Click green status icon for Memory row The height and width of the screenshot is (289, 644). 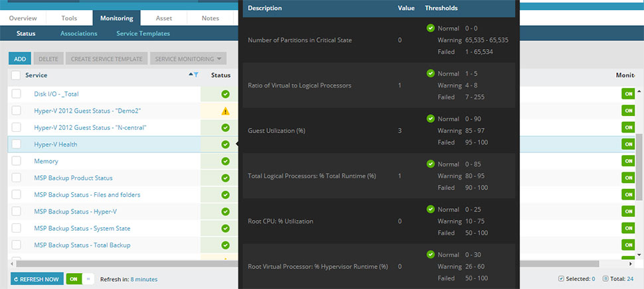225,161
